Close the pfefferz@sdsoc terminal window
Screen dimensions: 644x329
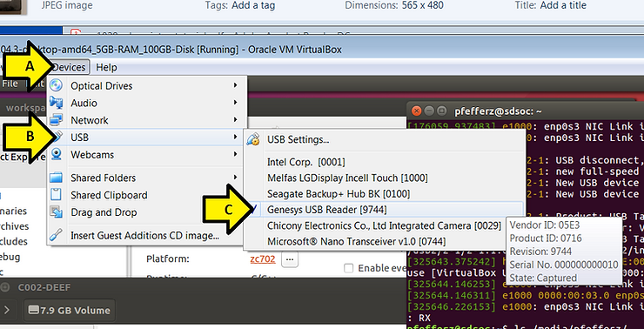point(417,111)
